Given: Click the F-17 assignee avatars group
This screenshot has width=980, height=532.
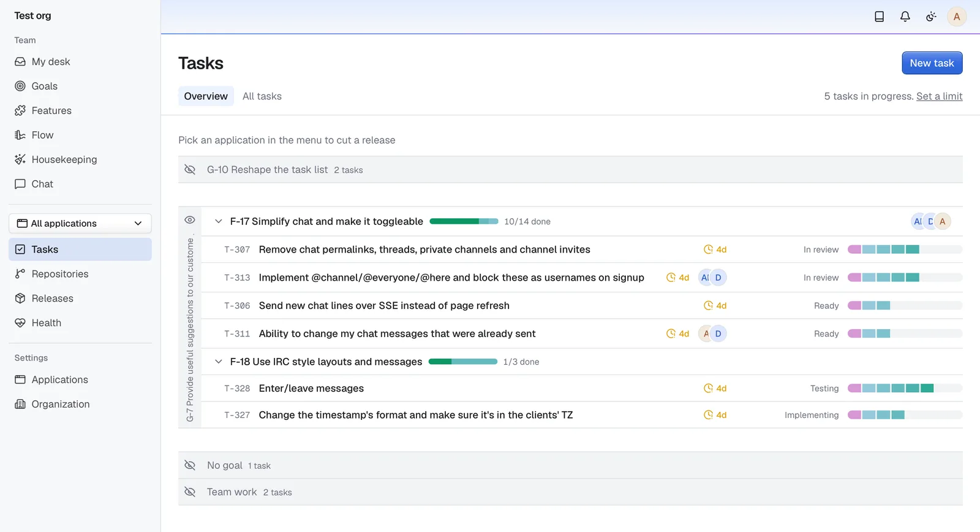Looking at the screenshot, I should [x=931, y=221].
